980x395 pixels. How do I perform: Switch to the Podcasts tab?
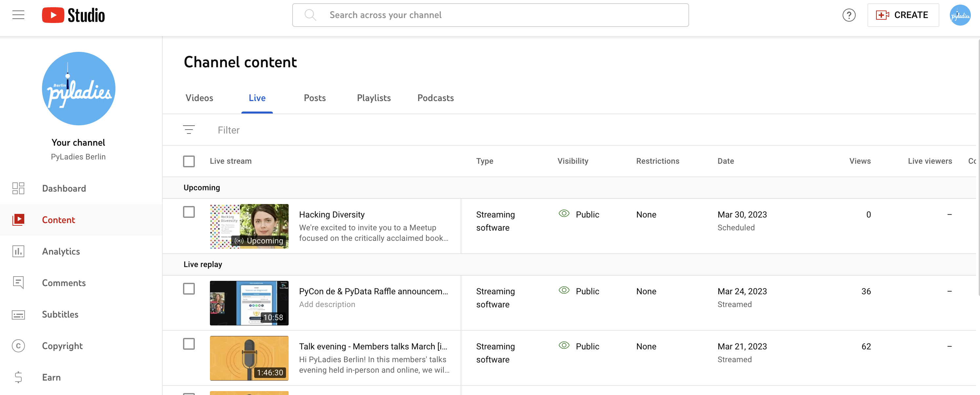[435, 98]
